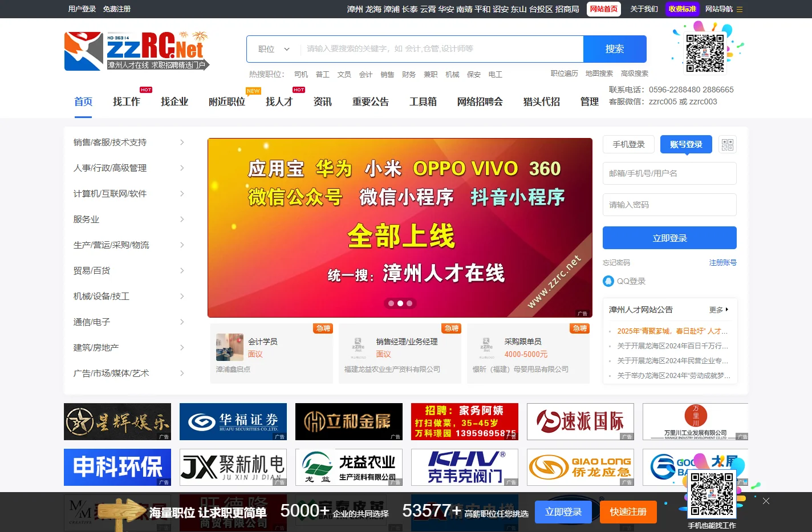Open the 职位 search type dropdown
This screenshot has height=532, width=812.
coord(274,49)
